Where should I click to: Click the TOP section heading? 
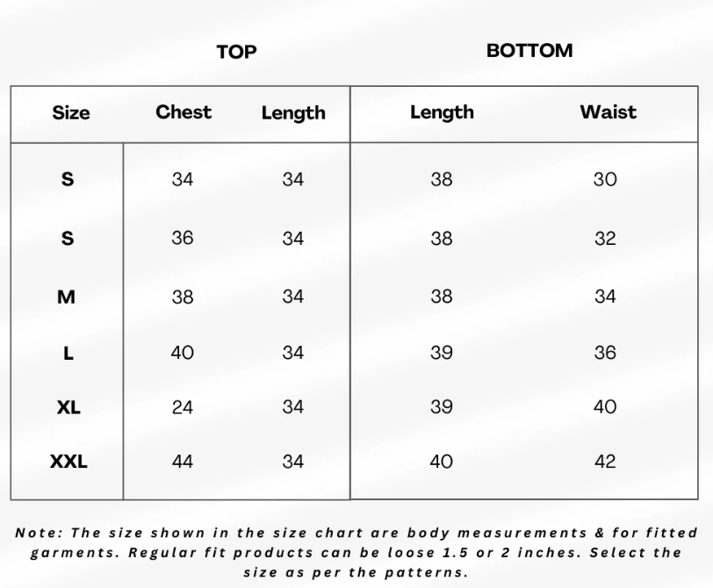(x=236, y=52)
